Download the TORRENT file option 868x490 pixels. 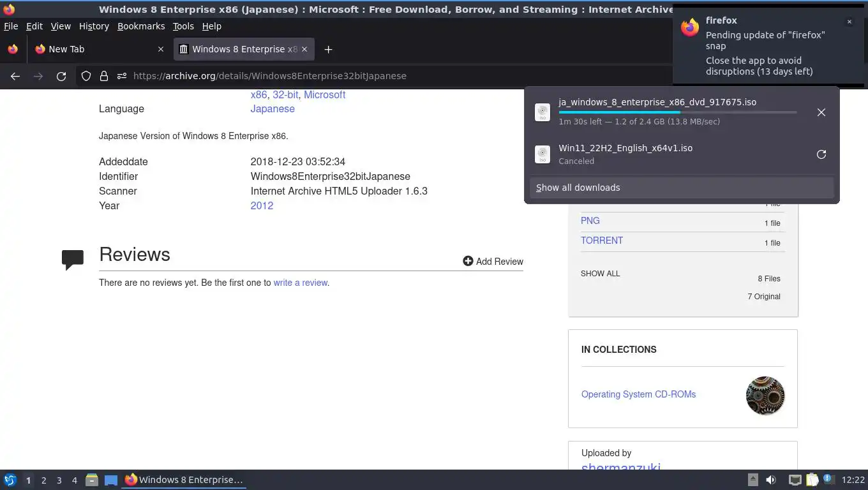pos(602,241)
